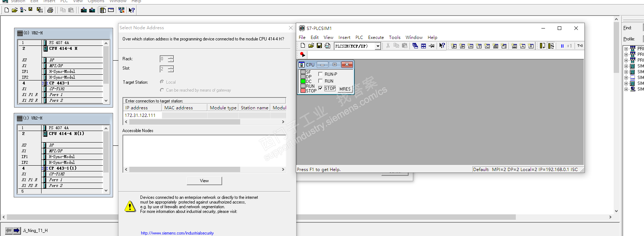
Task: Insert Accumulators (A) view in PLCSIM
Action: pyautogui.click(x=523, y=46)
